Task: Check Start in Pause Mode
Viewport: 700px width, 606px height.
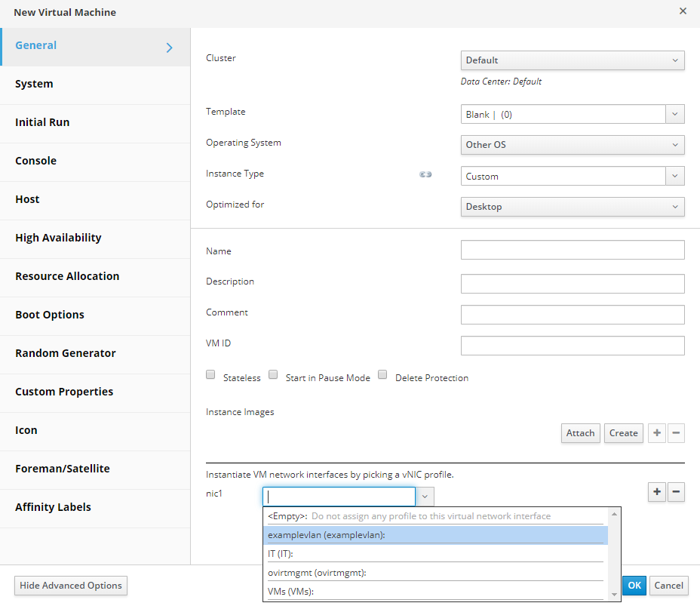Action: click(x=274, y=375)
